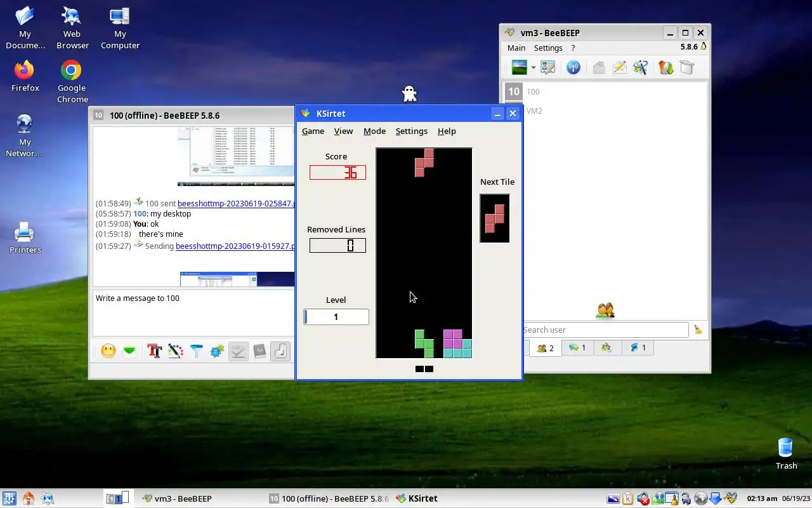Click the clock showing 02:13 am
812x508 pixels.
[x=763, y=498]
